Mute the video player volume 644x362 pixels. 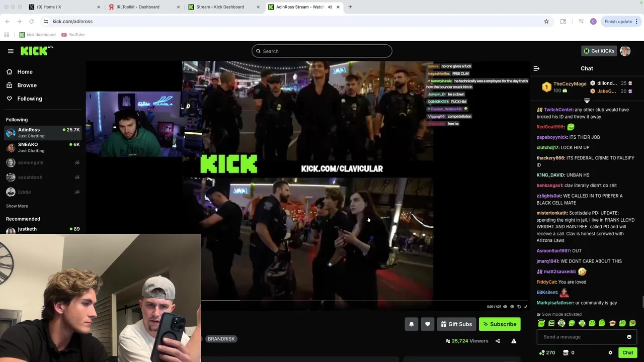coord(505,307)
